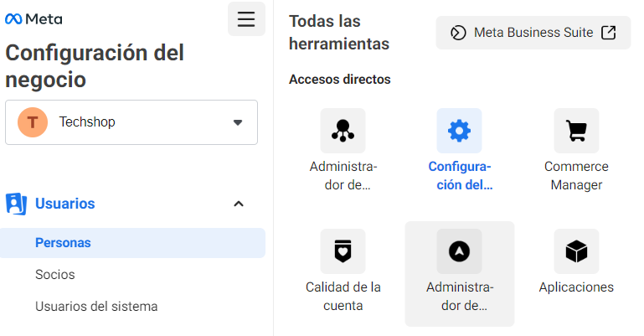Open the Commerce Manager cart icon
The height and width of the screenshot is (336, 644).
point(577,131)
